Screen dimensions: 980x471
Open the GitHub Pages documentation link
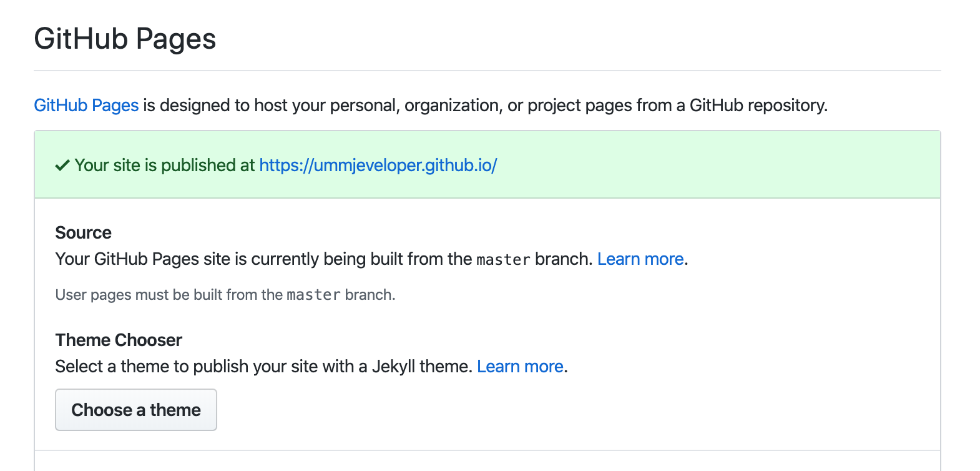tap(86, 105)
